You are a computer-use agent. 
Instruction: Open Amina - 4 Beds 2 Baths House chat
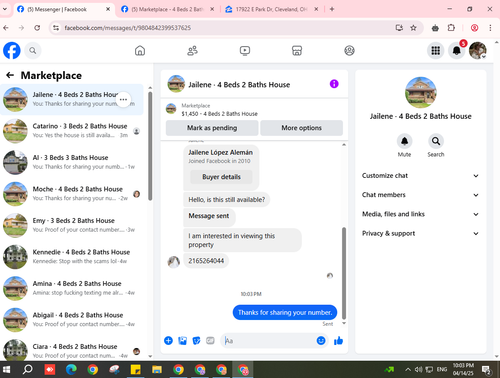tap(72, 288)
